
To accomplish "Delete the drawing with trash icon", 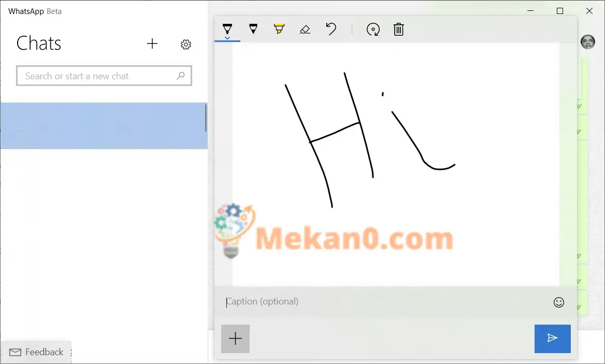I will click(398, 30).
